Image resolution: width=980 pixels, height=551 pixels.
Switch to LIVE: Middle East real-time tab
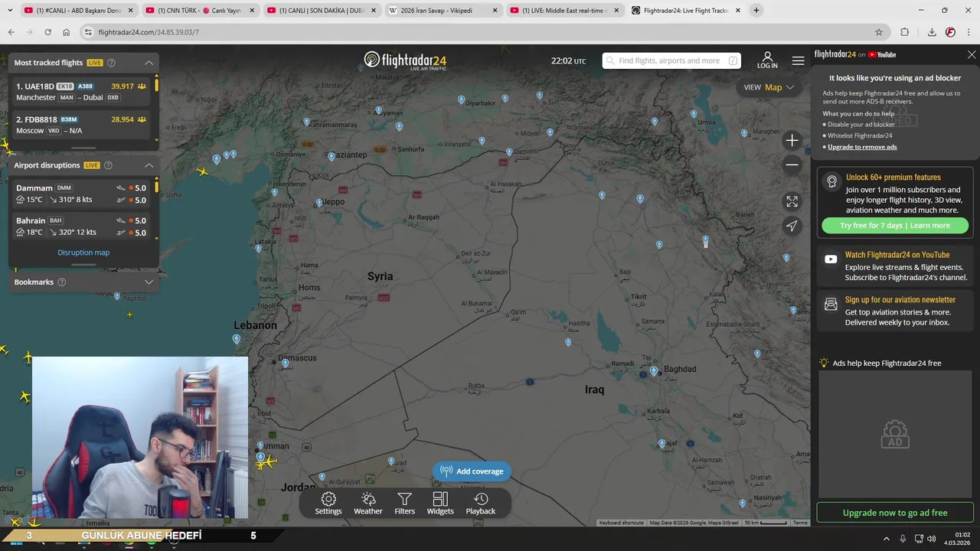(564, 11)
